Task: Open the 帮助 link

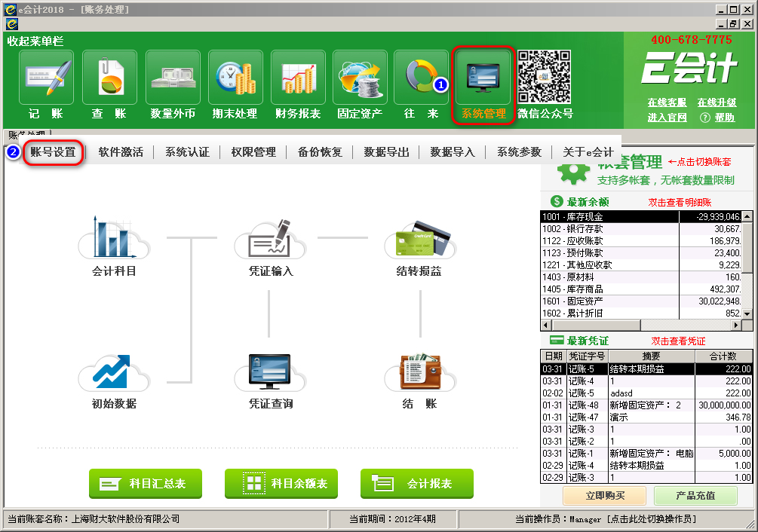Action: coord(725,118)
